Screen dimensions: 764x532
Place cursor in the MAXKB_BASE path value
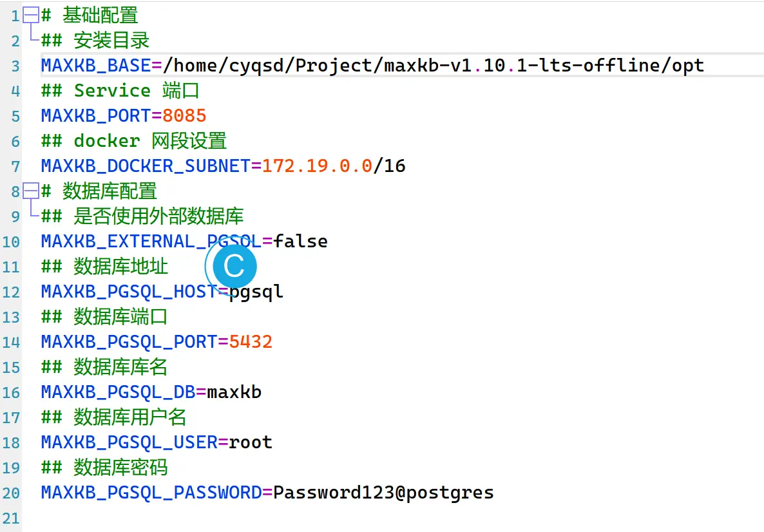(434, 65)
